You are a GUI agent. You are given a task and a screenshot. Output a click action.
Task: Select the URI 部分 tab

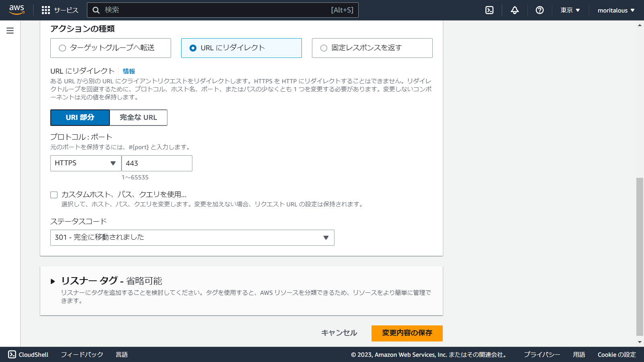pos(80,117)
